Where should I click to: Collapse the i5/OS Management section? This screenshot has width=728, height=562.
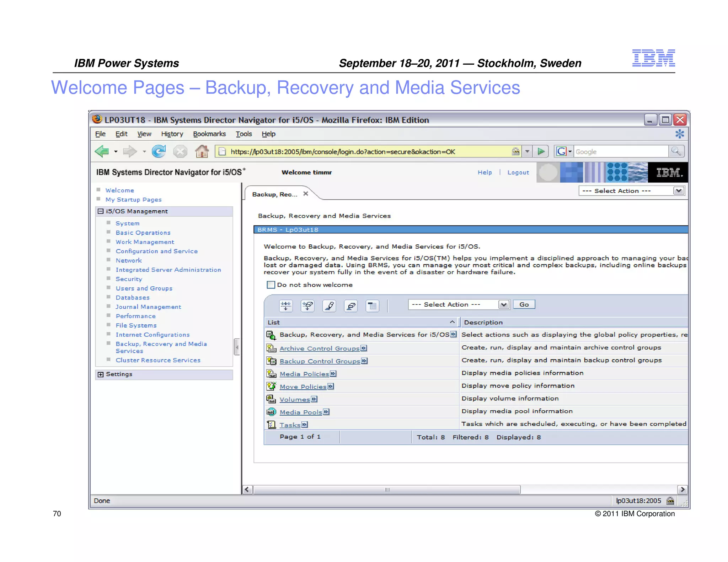(101, 211)
